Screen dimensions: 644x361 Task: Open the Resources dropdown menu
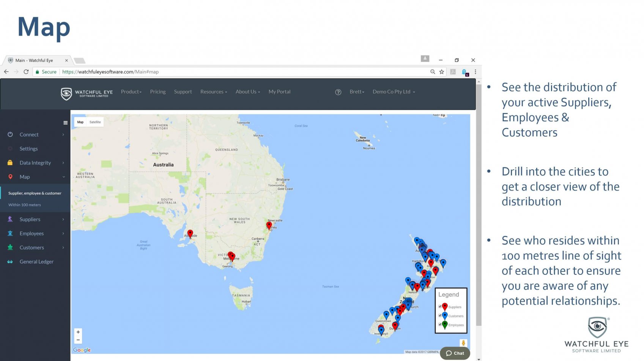point(214,92)
